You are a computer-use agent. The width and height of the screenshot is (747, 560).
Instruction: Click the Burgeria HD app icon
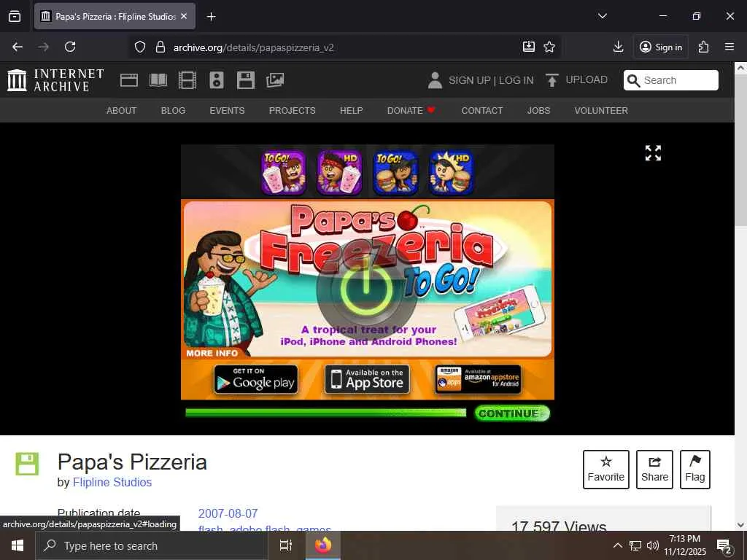(x=451, y=172)
